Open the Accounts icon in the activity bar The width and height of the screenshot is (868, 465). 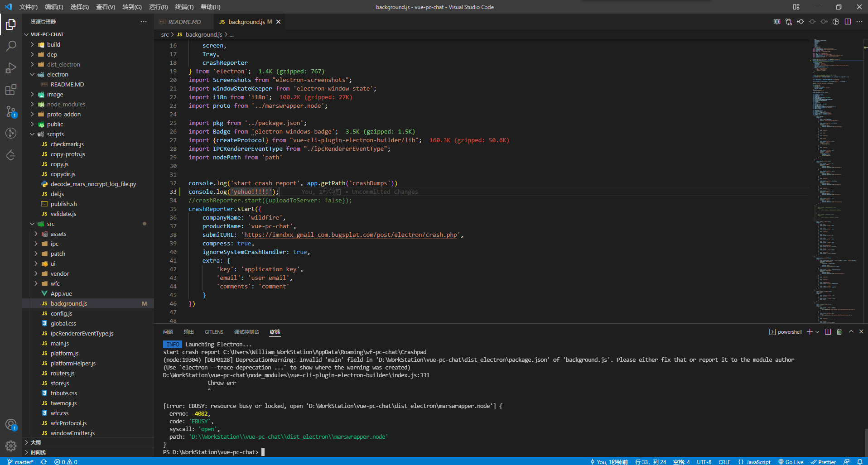coord(11,425)
